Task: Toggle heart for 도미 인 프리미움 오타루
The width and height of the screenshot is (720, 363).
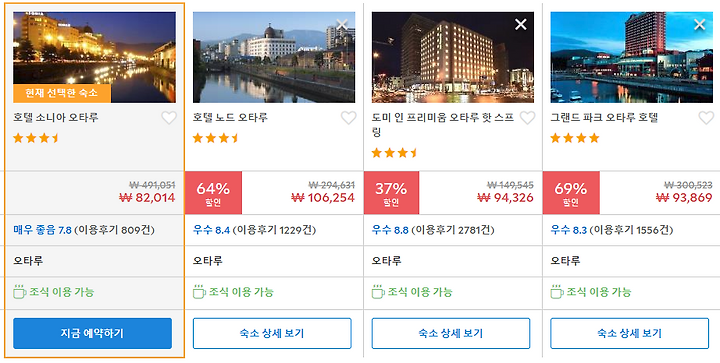Action: tap(528, 118)
